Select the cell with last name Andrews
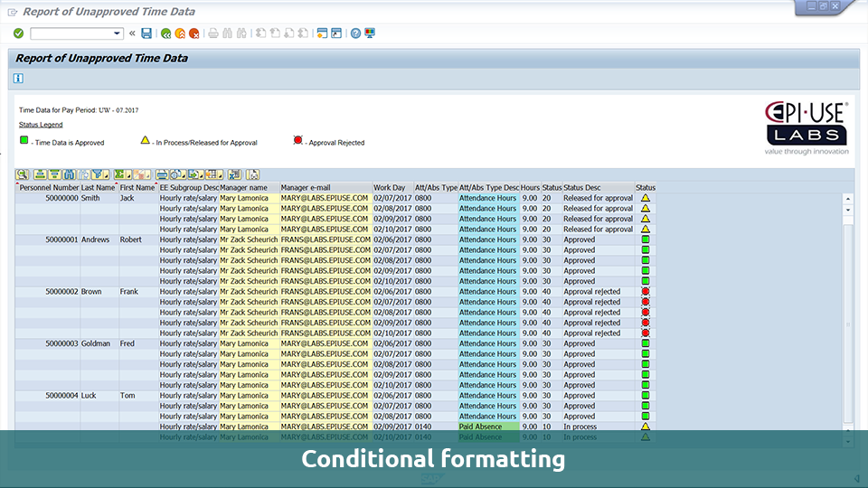This screenshot has height=488, width=868. pyautogui.click(x=95, y=239)
